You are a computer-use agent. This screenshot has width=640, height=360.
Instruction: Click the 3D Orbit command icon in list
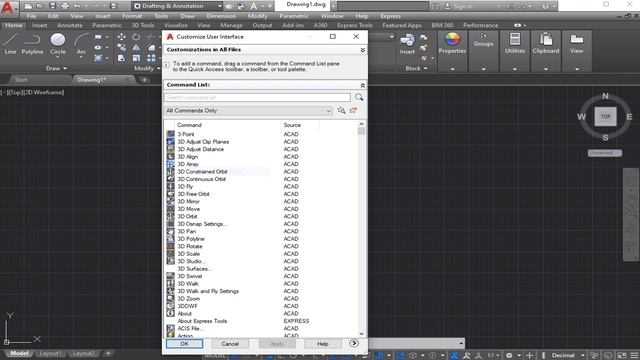click(x=171, y=216)
